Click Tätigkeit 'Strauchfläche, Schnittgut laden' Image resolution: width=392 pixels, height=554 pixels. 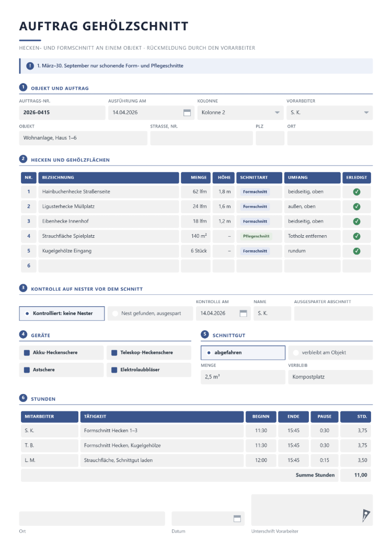(x=162, y=460)
